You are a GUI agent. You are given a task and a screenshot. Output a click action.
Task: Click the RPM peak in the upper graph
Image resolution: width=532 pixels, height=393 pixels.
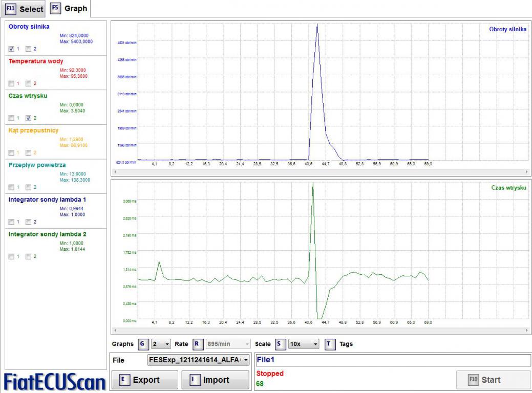click(x=317, y=25)
